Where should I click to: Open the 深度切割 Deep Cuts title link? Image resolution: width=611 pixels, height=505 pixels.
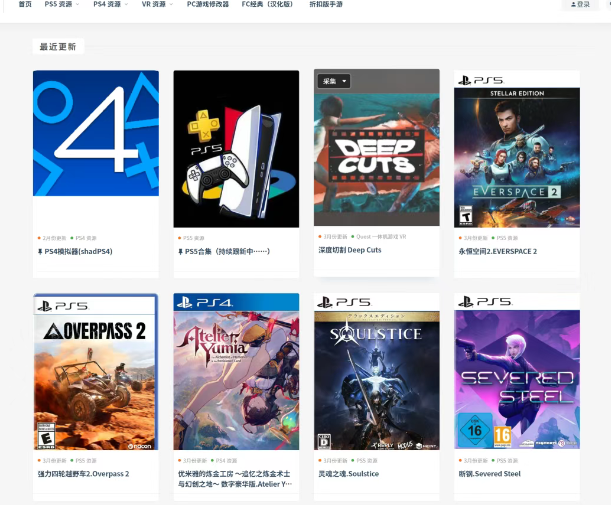coord(350,250)
